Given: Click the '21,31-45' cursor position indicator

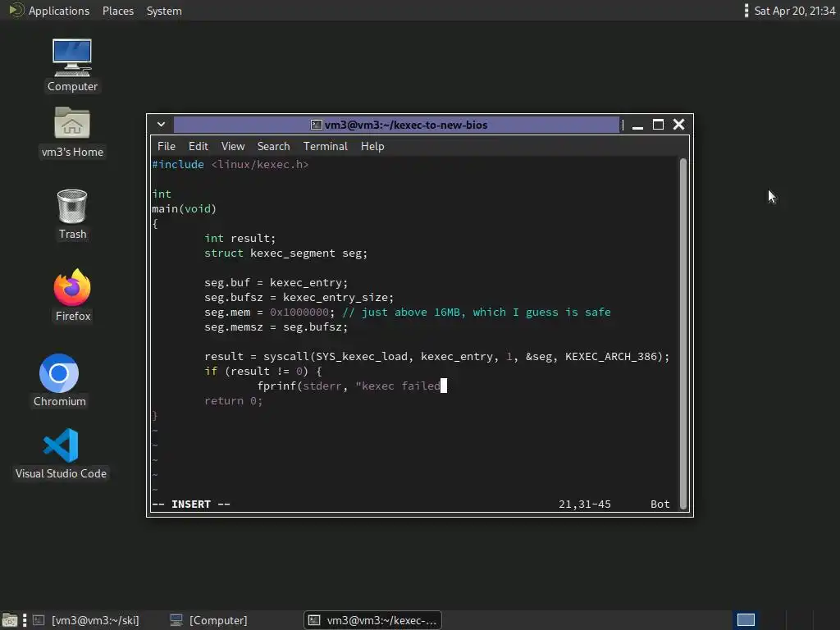Looking at the screenshot, I should click(x=584, y=504).
